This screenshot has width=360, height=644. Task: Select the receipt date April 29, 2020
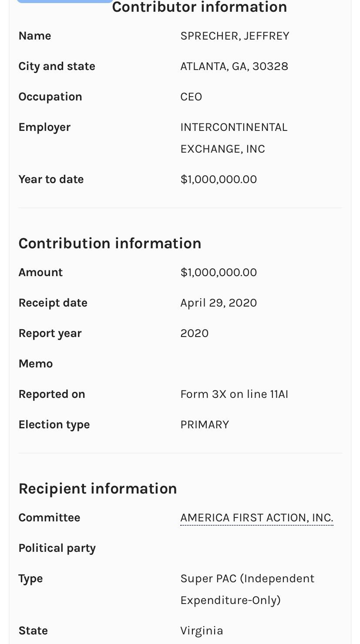(219, 303)
